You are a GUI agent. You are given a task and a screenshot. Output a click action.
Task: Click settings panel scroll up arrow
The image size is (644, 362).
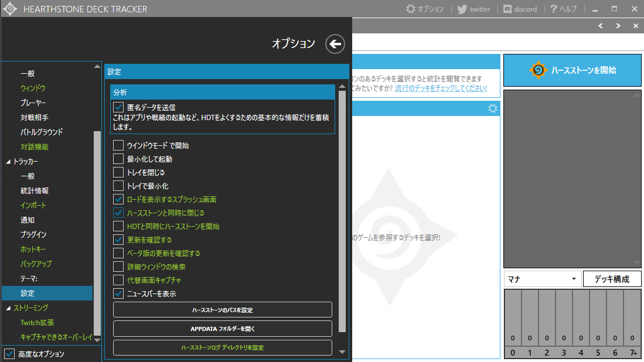[342, 87]
